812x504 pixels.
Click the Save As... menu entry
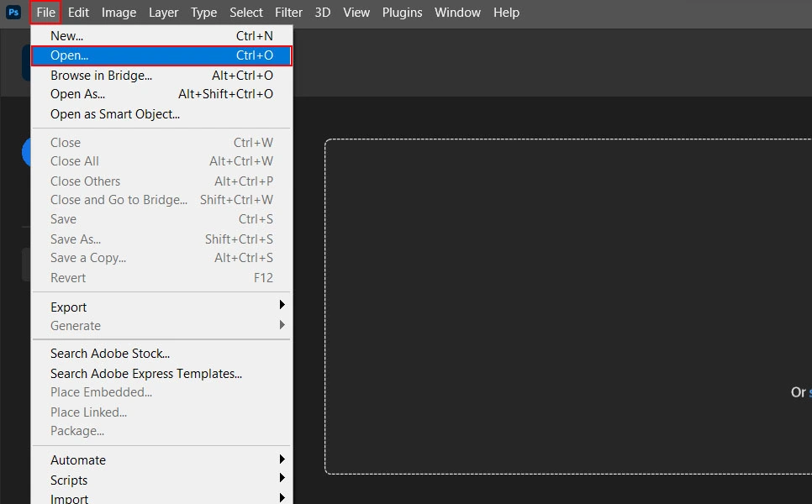161,239
